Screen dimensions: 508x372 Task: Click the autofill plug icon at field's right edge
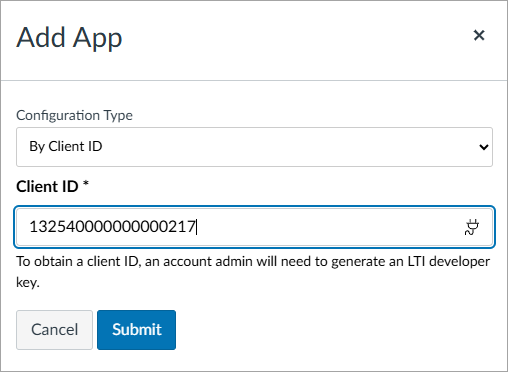click(472, 227)
